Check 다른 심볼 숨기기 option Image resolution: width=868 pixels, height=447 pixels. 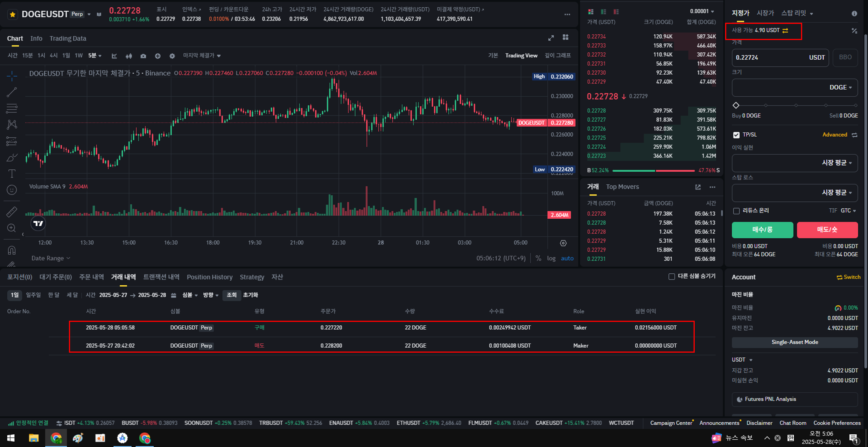(672, 276)
